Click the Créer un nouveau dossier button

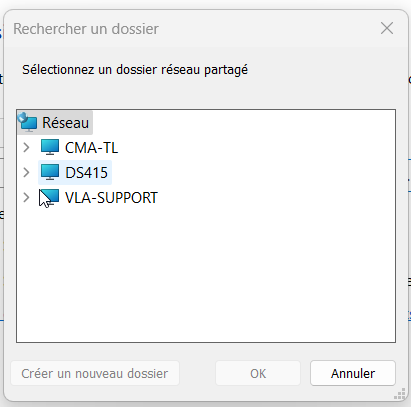(x=95, y=373)
